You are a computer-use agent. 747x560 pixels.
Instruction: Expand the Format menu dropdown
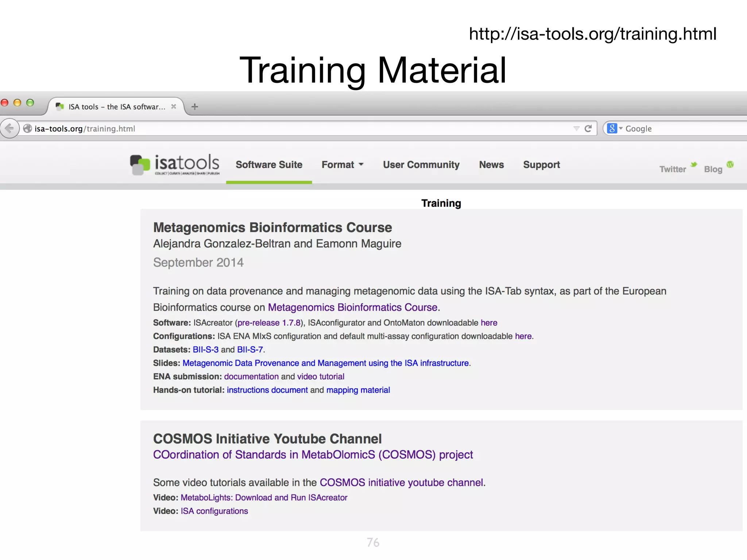coord(342,165)
